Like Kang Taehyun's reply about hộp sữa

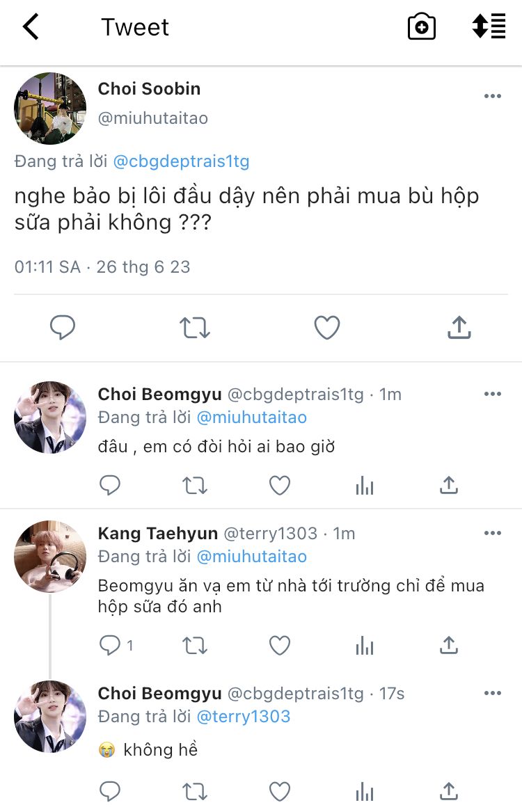(280, 646)
